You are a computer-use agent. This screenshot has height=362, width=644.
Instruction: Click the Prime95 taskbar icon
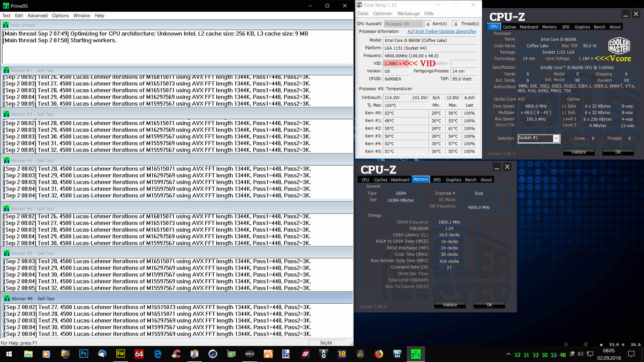[x=416, y=354]
